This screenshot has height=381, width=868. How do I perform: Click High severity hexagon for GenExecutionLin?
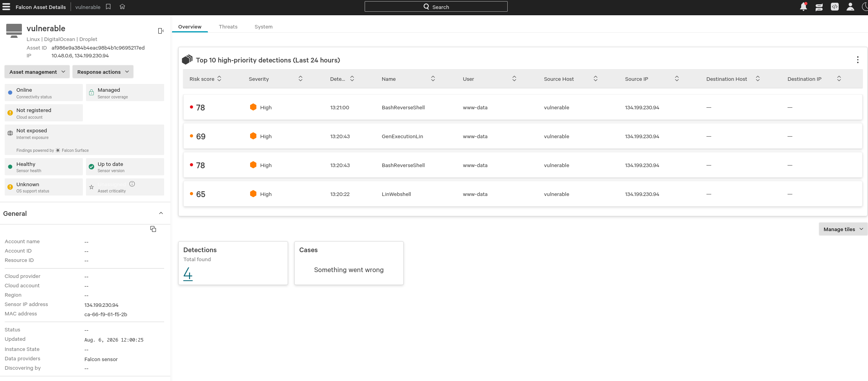point(253,136)
